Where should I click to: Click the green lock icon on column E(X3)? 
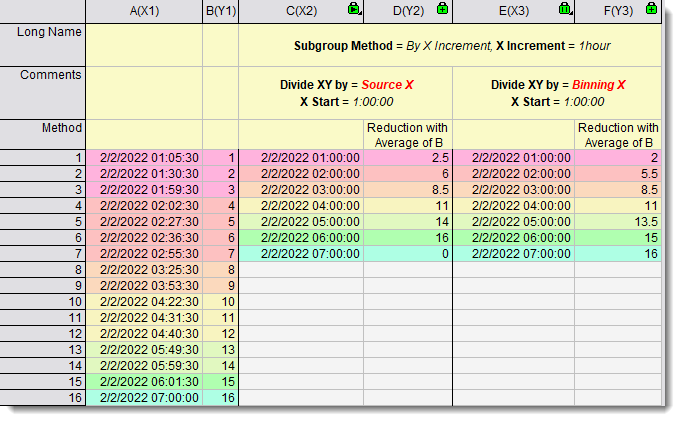565,10
